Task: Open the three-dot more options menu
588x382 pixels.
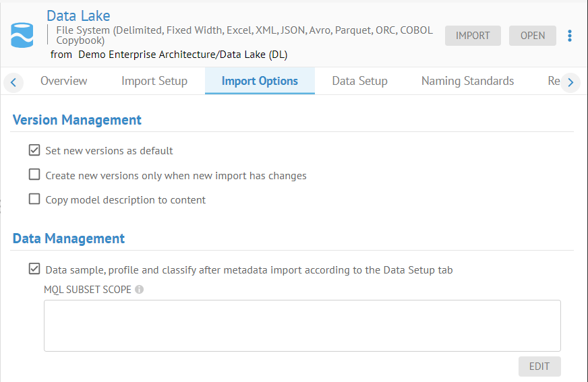Action: tap(570, 36)
